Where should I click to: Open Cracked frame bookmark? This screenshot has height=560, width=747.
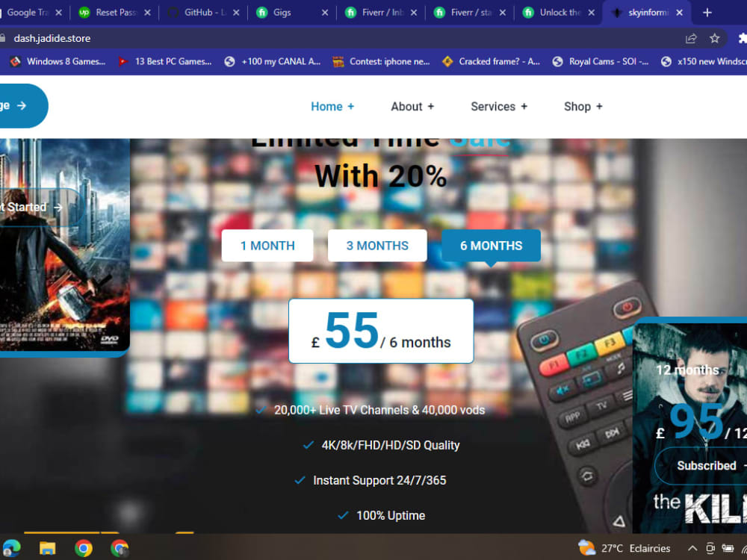click(x=491, y=61)
